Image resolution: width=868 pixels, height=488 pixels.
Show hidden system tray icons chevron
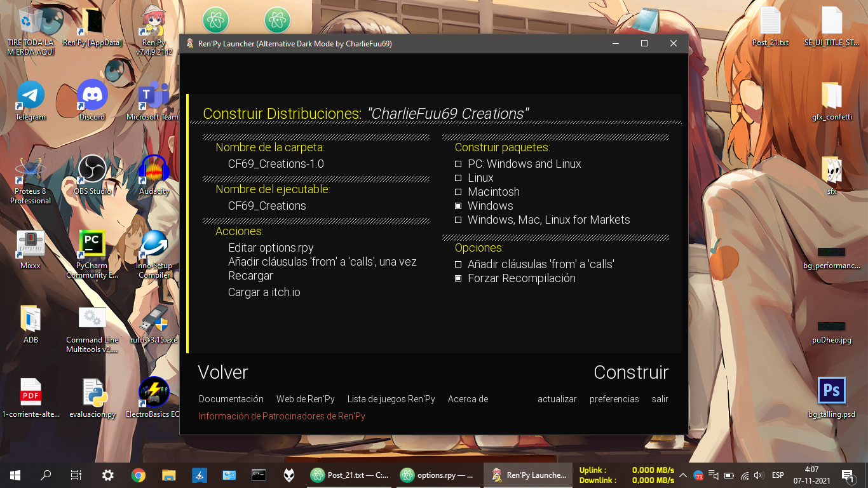[x=683, y=475]
